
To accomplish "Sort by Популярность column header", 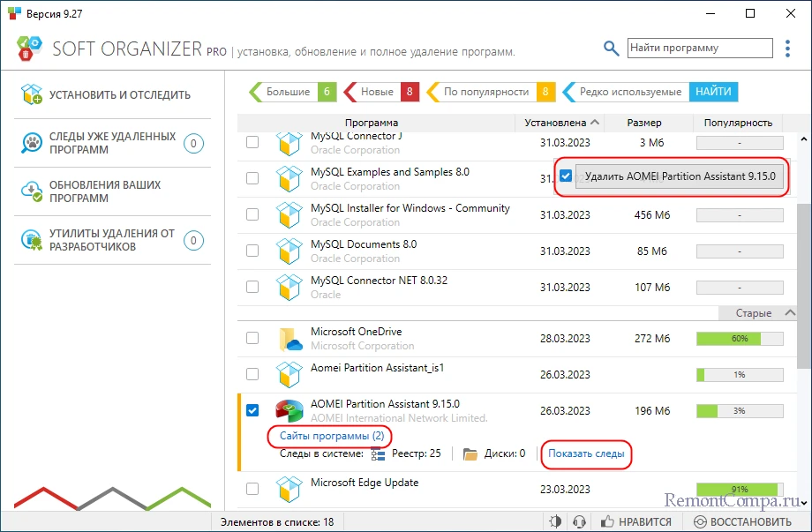I will [x=738, y=123].
